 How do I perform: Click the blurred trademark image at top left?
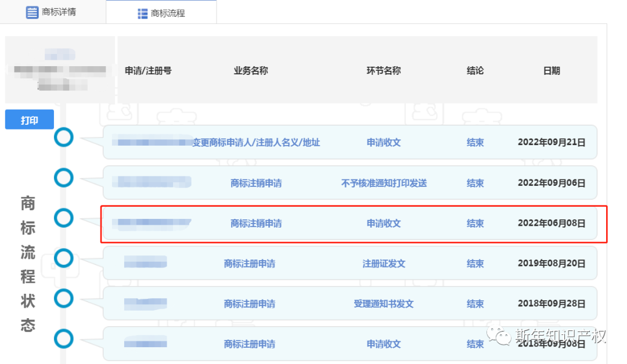(60, 70)
